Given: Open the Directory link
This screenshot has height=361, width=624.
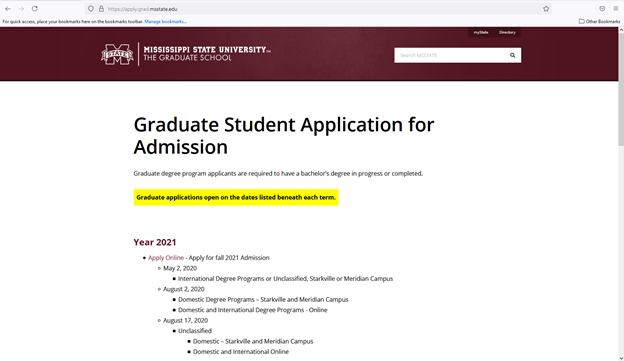Looking at the screenshot, I should click(507, 33).
